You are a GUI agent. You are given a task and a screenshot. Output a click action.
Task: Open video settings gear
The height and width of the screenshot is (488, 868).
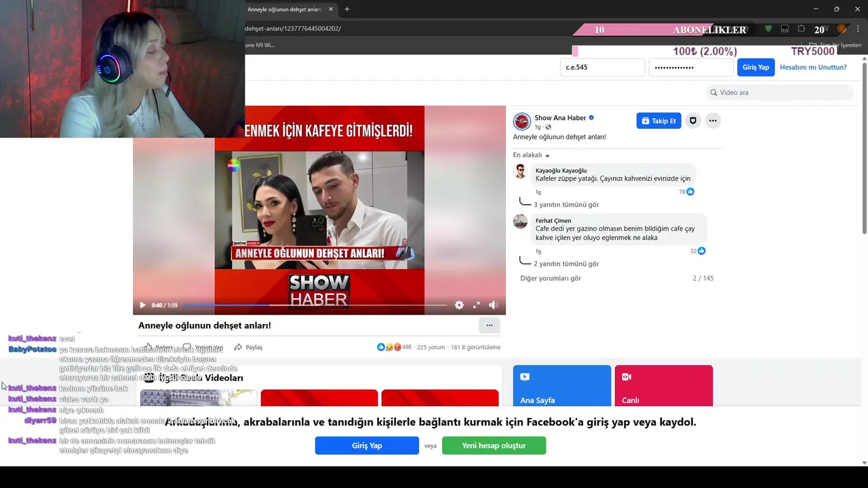(x=459, y=305)
